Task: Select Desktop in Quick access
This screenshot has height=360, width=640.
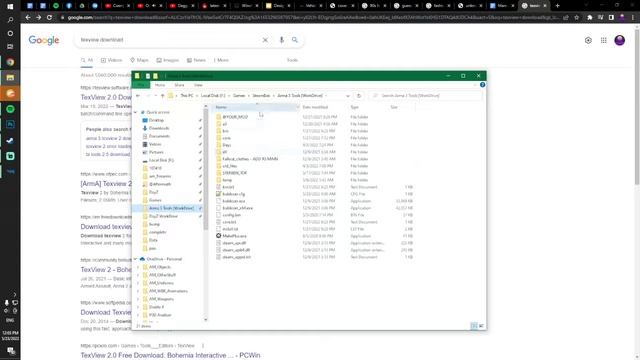Action: click(x=156, y=120)
